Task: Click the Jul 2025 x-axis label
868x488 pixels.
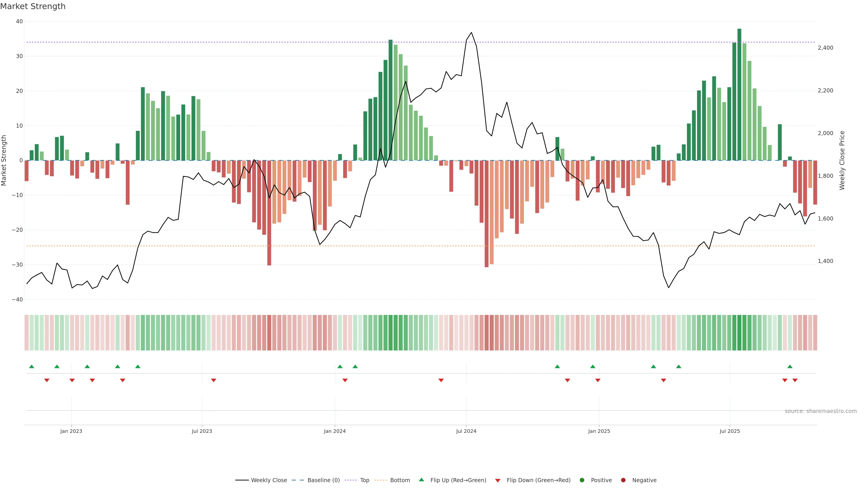Action: pos(729,431)
